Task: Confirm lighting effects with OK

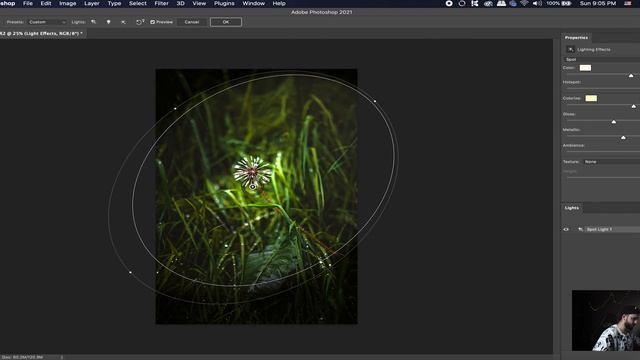Action: point(226,22)
